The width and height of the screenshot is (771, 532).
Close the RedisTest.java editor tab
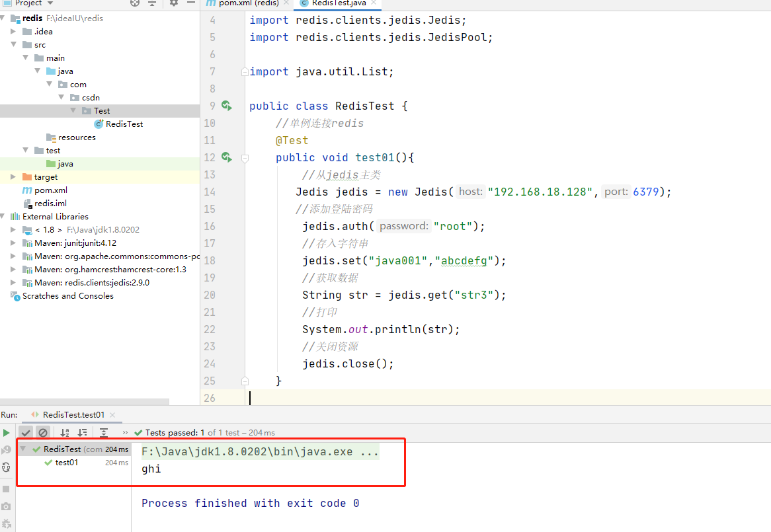coord(374,3)
